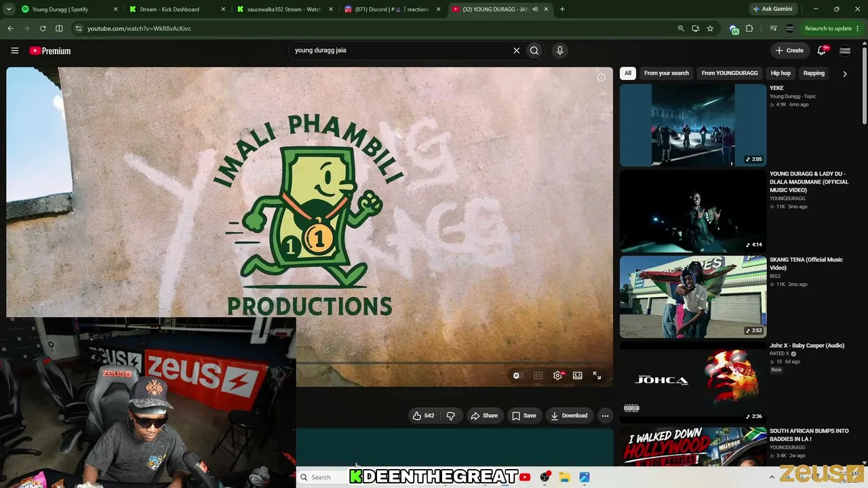
Task: Open OBS Studio from the taskbar
Action: pos(545,477)
